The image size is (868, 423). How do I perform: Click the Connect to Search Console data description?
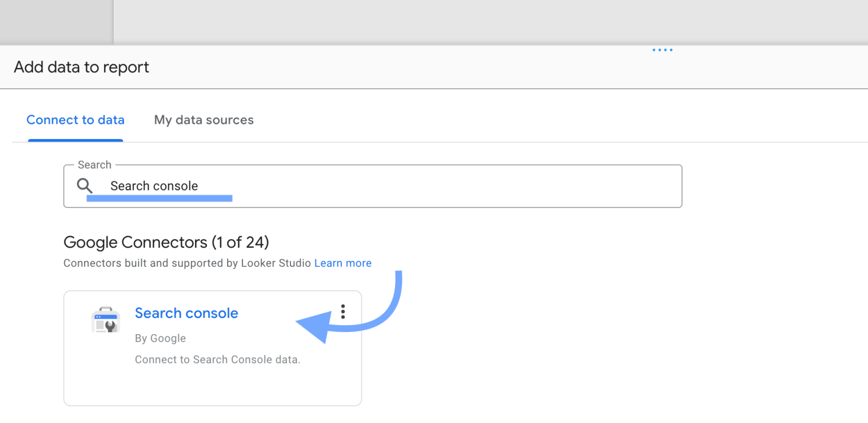217,360
